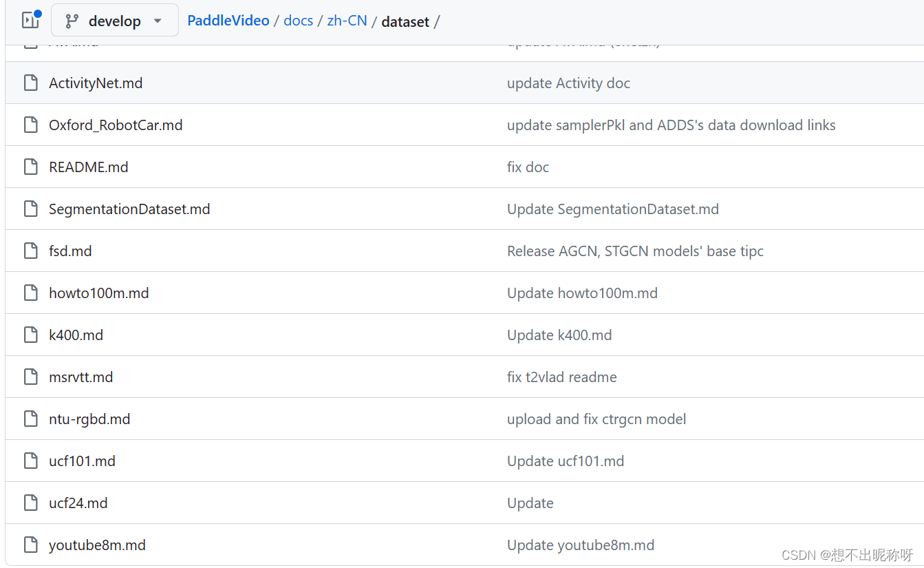Open the docs breadcrumb folder

click(x=298, y=21)
